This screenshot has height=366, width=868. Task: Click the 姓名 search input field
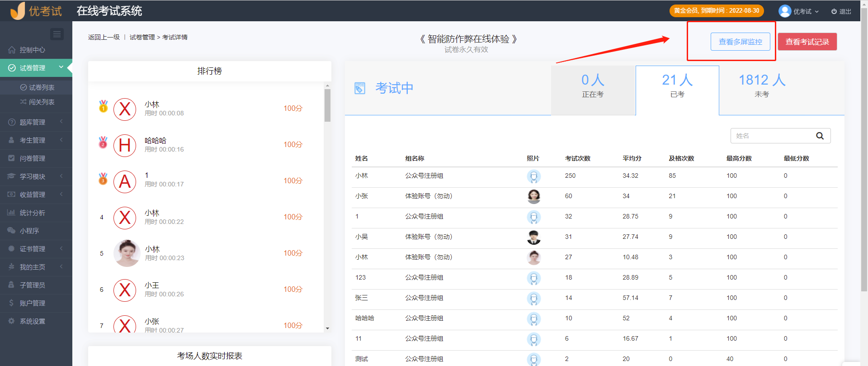[x=771, y=136]
